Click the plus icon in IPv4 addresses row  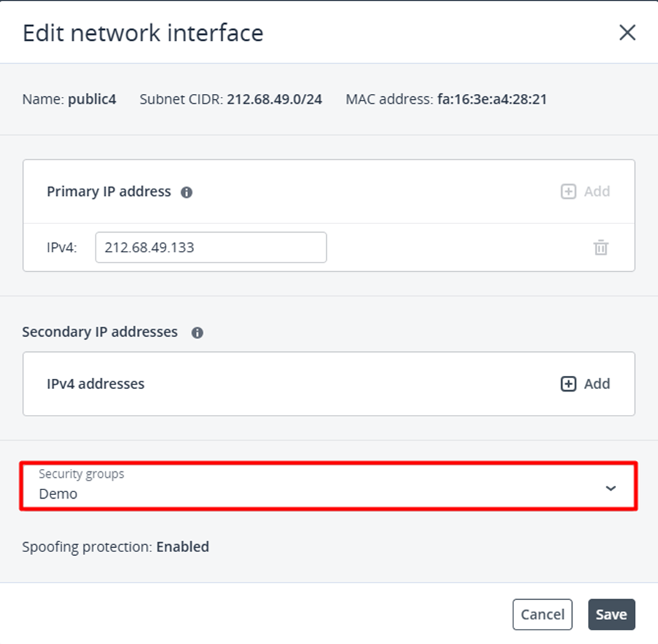568,384
